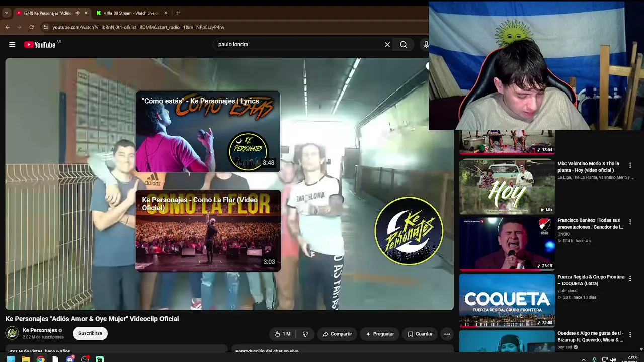644x362 pixels.
Task: Open the YouTube guide hamburger menu
Action: click(12, 45)
